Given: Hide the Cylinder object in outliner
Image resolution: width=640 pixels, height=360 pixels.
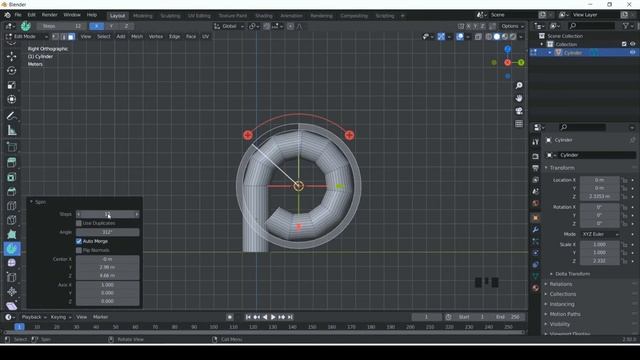Looking at the screenshot, I should pyautogui.click(x=633, y=53).
